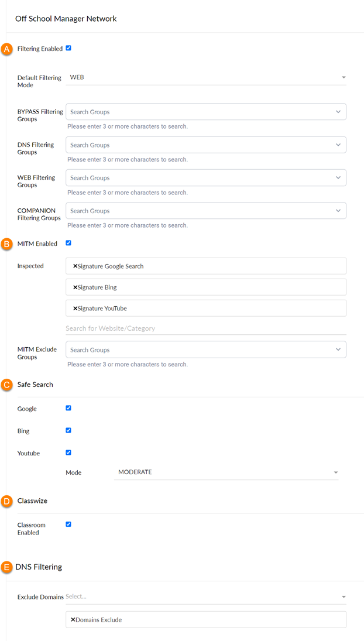The width and height of the screenshot is (364, 641).
Task: Open the Exclude Domains select dropdown
Action: (206, 597)
